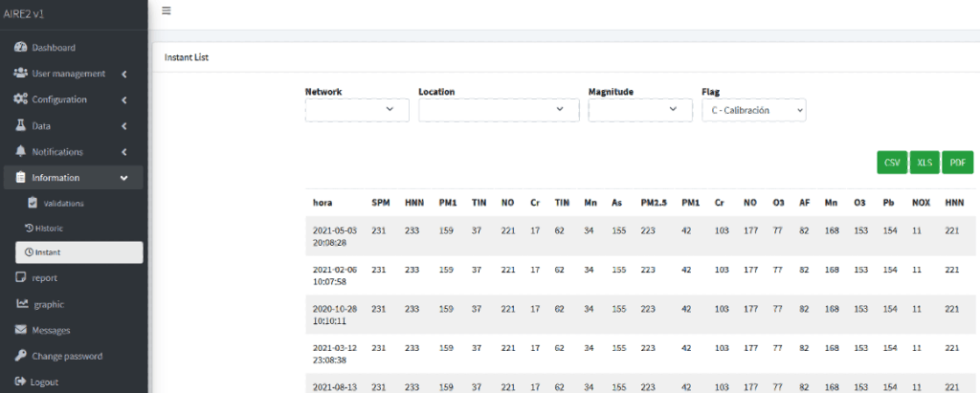Open the Location dropdown
980x393 pixels.
tap(499, 110)
